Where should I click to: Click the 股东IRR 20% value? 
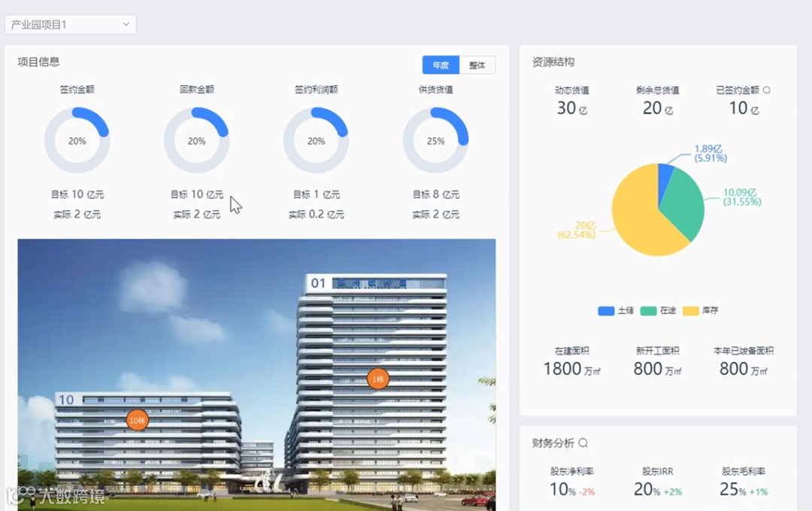tap(647, 489)
